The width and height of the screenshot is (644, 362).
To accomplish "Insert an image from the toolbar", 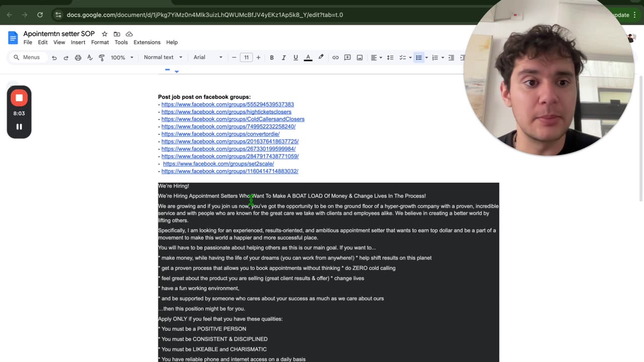I will pyautogui.click(x=360, y=57).
